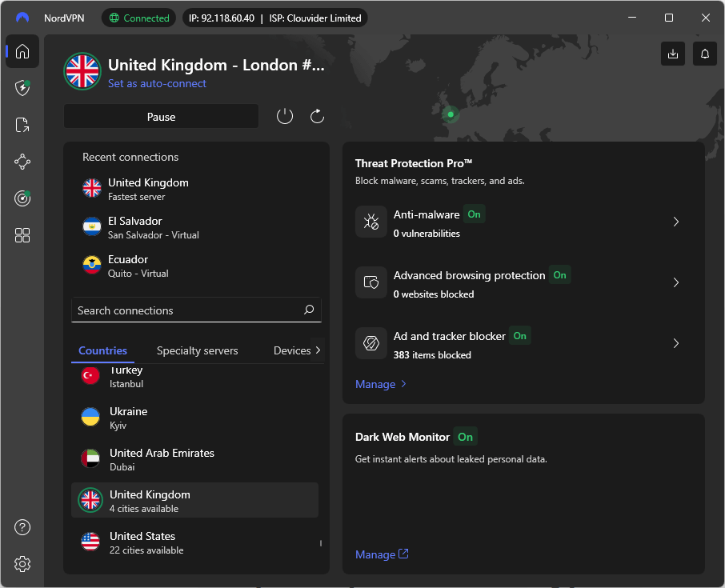Open the file sharing sidebar icon
725x588 pixels.
pyautogui.click(x=22, y=125)
